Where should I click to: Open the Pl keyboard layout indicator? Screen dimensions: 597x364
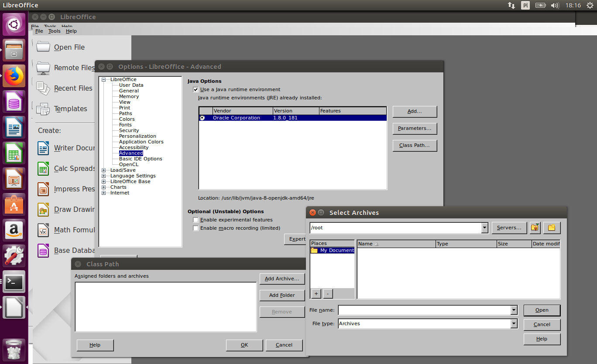(x=525, y=5)
